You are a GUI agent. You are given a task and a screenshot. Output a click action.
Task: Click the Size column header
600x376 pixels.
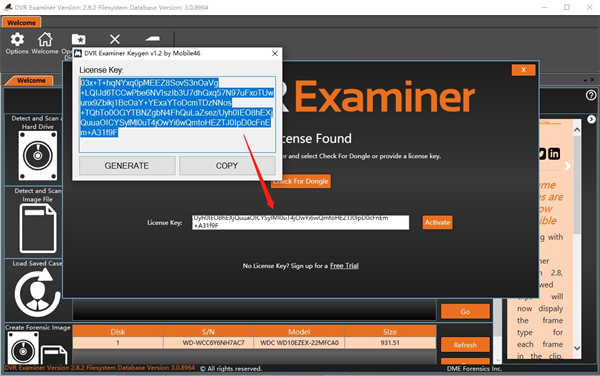coord(390,331)
